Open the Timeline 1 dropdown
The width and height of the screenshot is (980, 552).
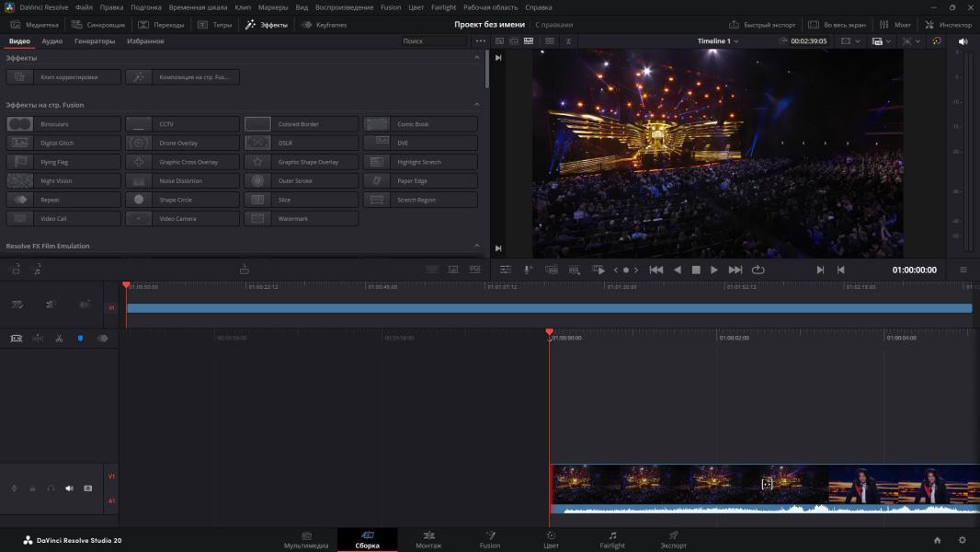point(718,41)
